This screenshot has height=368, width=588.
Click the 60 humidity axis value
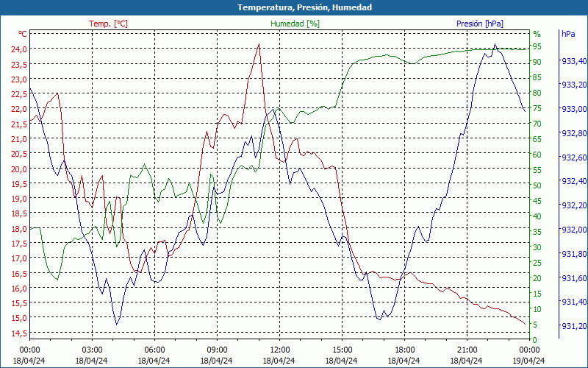(537, 155)
